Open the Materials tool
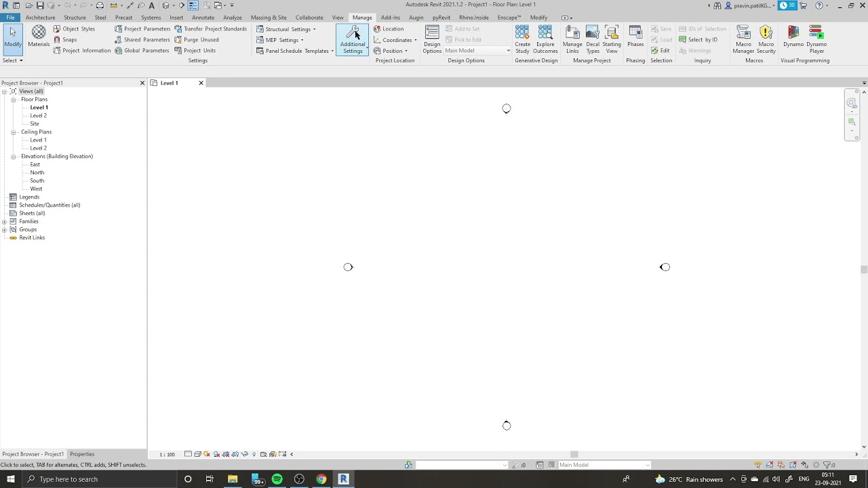This screenshot has height=488, width=868. [x=39, y=37]
